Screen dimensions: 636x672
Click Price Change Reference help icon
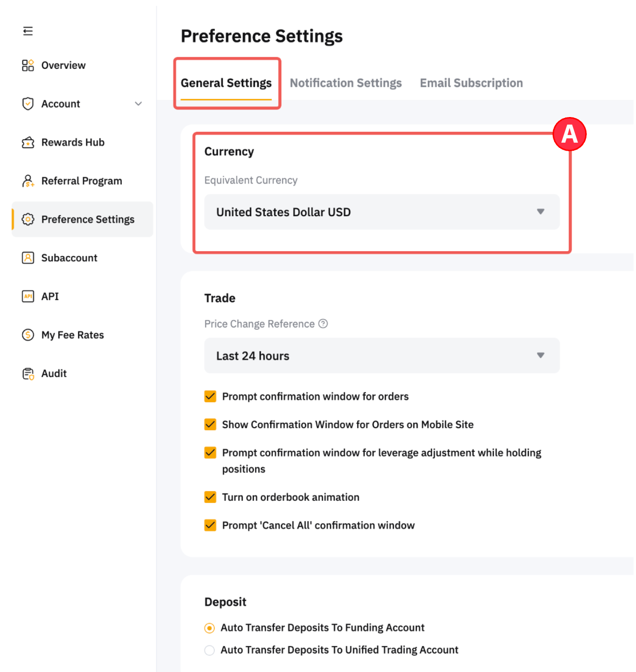(x=323, y=324)
